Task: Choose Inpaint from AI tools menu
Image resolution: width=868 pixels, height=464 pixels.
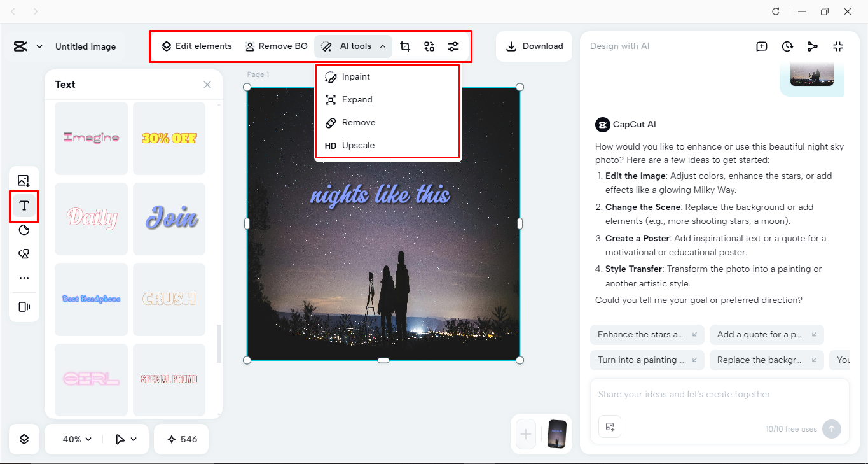Action: coord(388,77)
